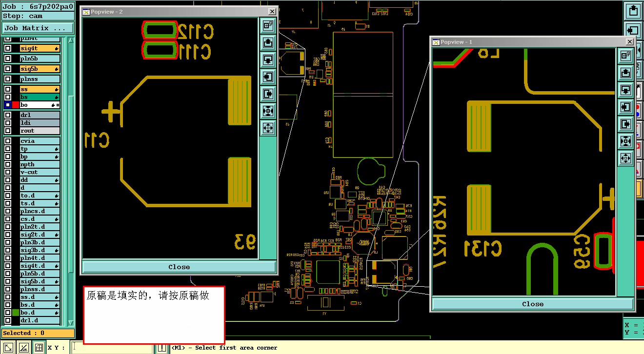Image resolution: width=644 pixels, height=354 pixels.
Task: Click pan up icon in Popview-1
Action: tap(625, 73)
